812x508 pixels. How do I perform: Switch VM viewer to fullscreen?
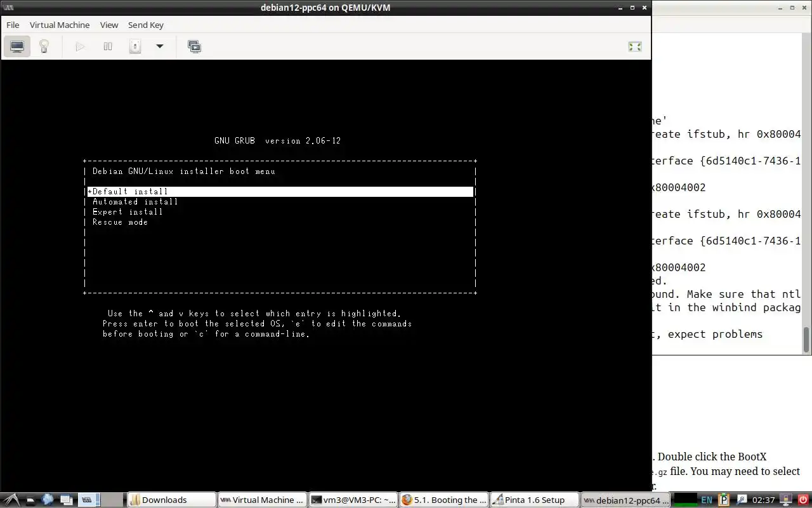634,46
